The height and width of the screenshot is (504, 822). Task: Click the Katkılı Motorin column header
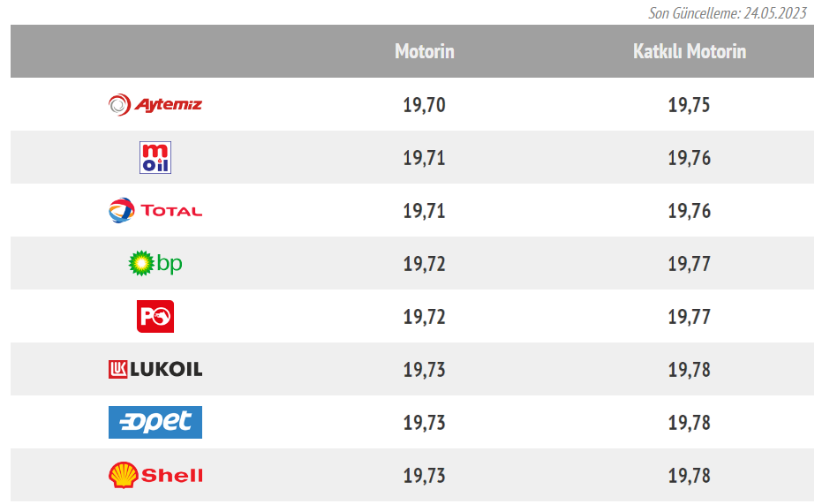point(690,51)
